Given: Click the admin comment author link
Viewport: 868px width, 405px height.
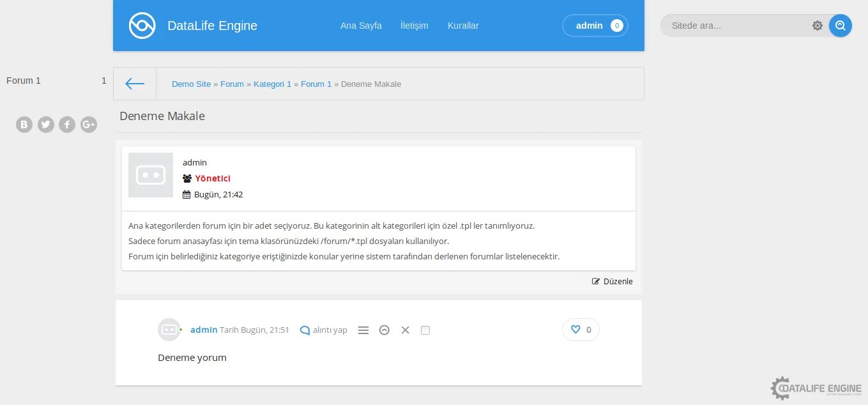Looking at the screenshot, I should pyautogui.click(x=204, y=330).
